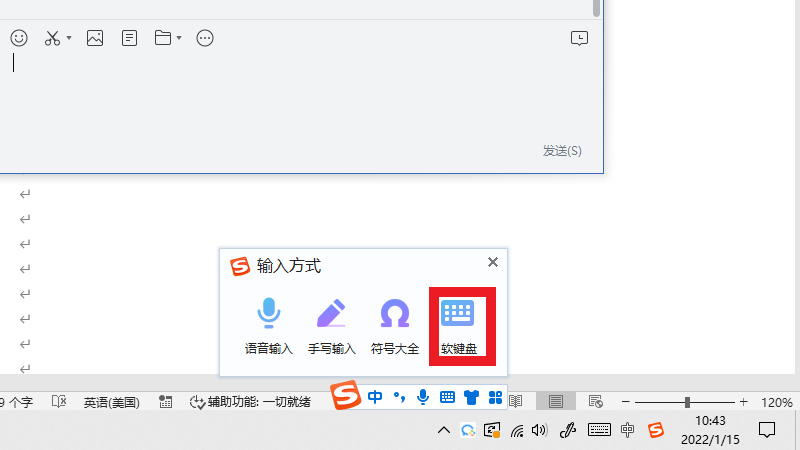Click the folder send-file icon
The image size is (800, 450).
click(163, 38)
